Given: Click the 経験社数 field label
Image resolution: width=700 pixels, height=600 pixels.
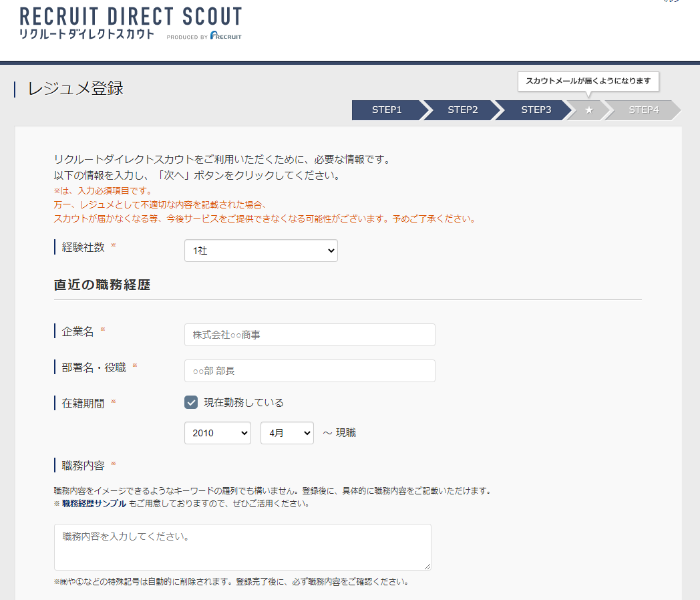Looking at the screenshot, I should point(83,247).
